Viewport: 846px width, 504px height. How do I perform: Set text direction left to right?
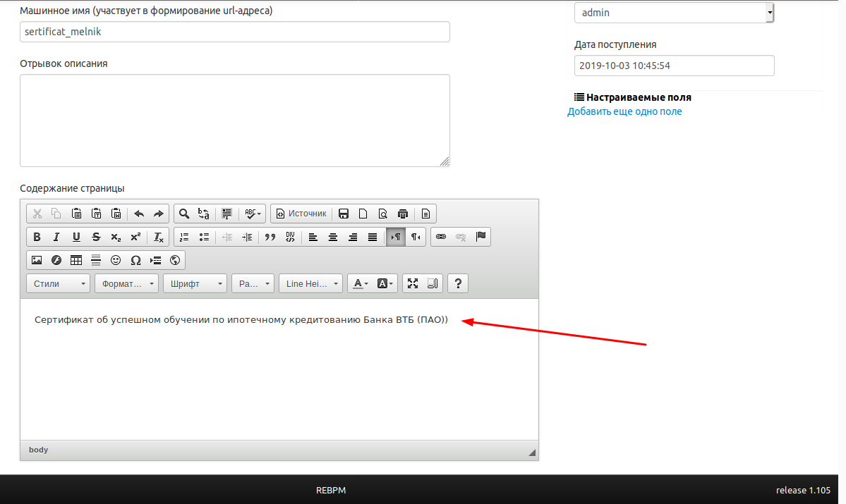[x=396, y=237]
